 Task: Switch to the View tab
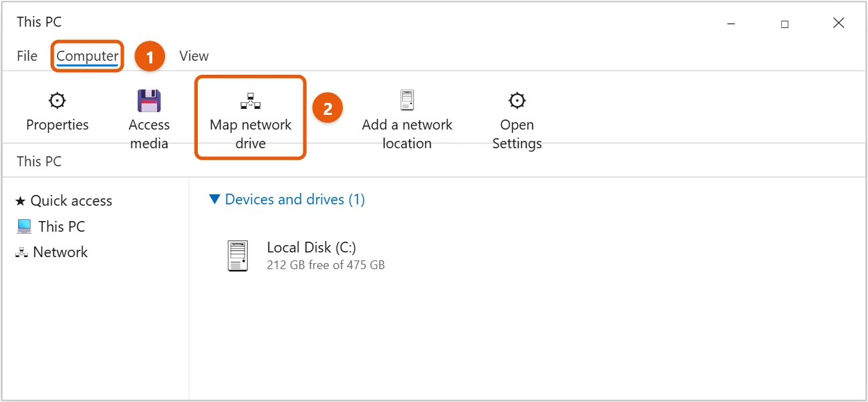click(x=194, y=56)
